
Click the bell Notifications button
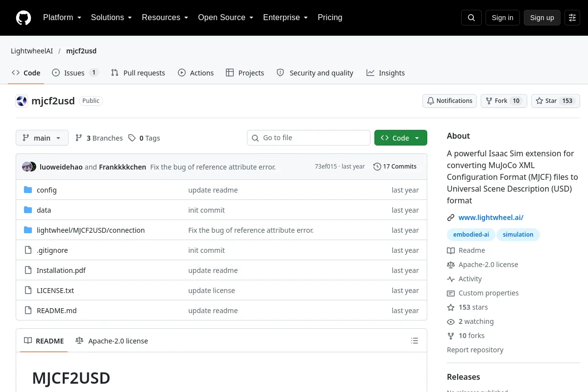pyautogui.click(x=450, y=101)
